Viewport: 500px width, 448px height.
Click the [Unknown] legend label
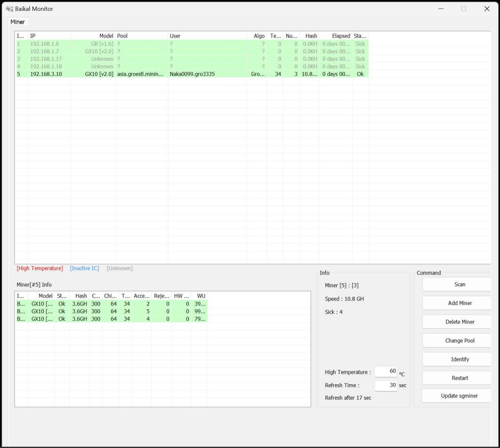click(120, 268)
